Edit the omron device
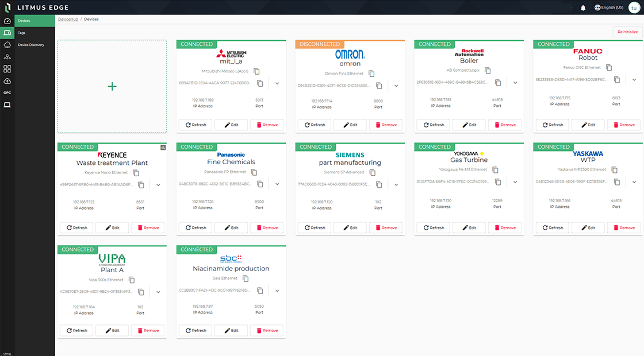The height and width of the screenshot is (356, 644). coord(350,125)
